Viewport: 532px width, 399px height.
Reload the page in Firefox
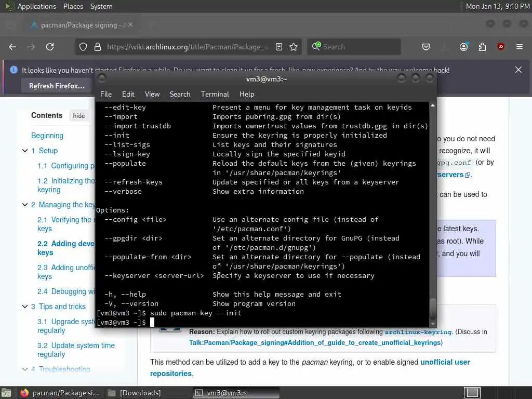(x=50, y=47)
